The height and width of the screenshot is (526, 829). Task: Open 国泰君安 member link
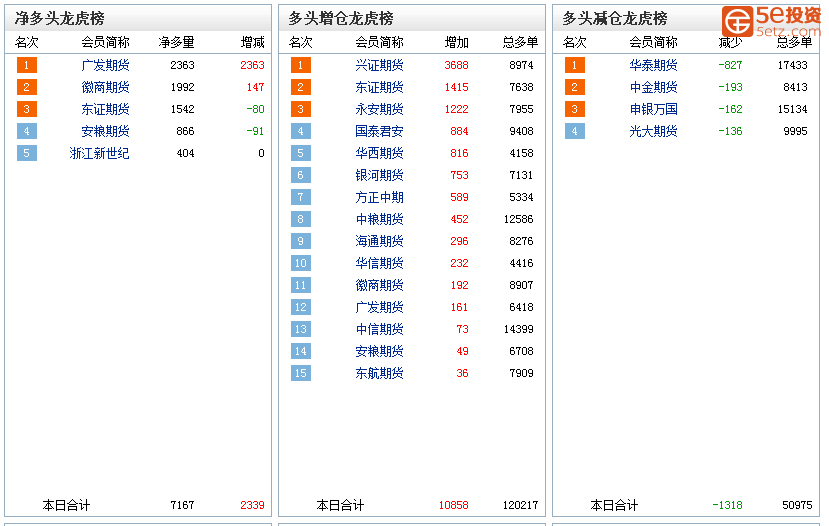point(379,131)
